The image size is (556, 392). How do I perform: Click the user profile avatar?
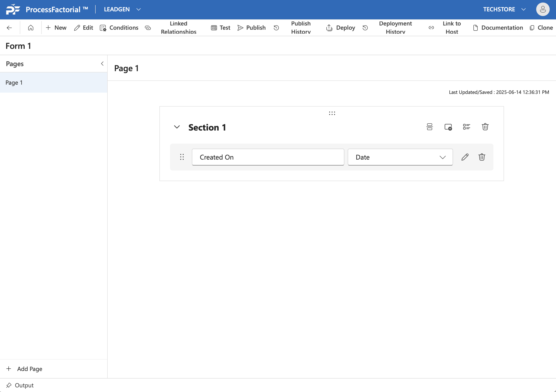click(x=543, y=9)
